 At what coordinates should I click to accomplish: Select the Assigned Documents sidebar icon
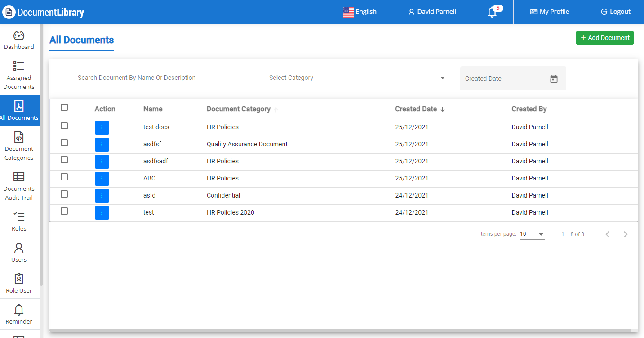pos(19,74)
